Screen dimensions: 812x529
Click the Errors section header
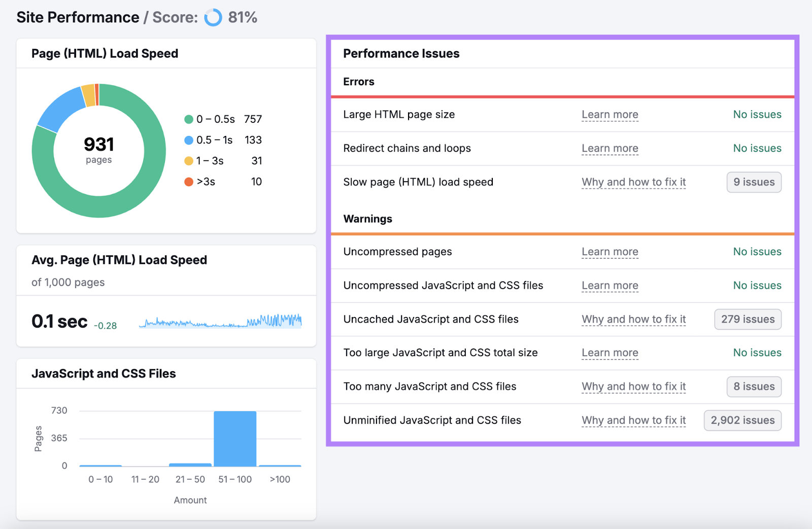coord(358,82)
